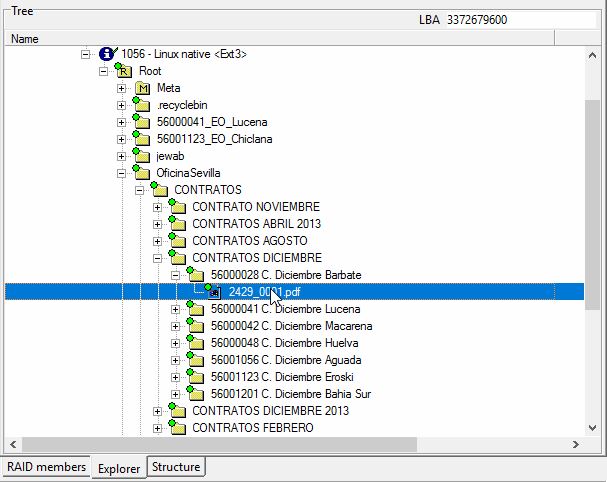The image size is (607, 482).
Task: Click the 2429_0001.pdf file icon
Action: tap(214, 292)
